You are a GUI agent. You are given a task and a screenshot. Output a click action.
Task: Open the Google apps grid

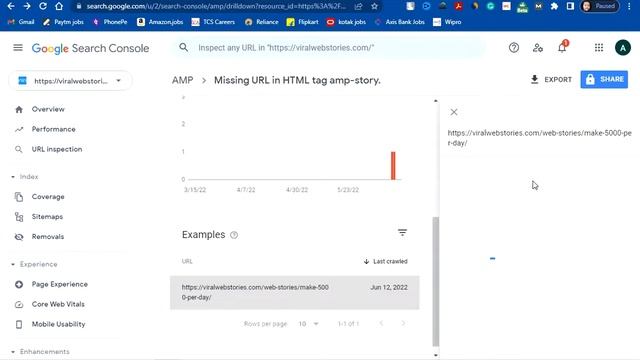click(599, 48)
